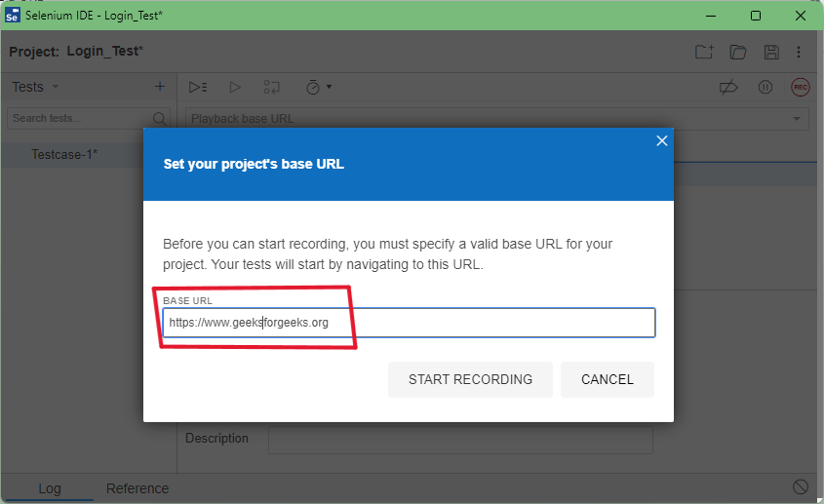Click the Start Recording button
The width and height of the screenshot is (824, 504).
(x=470, y=379)
